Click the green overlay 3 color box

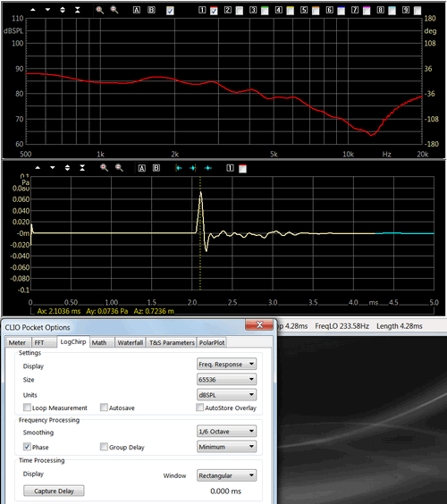(265, 11)
